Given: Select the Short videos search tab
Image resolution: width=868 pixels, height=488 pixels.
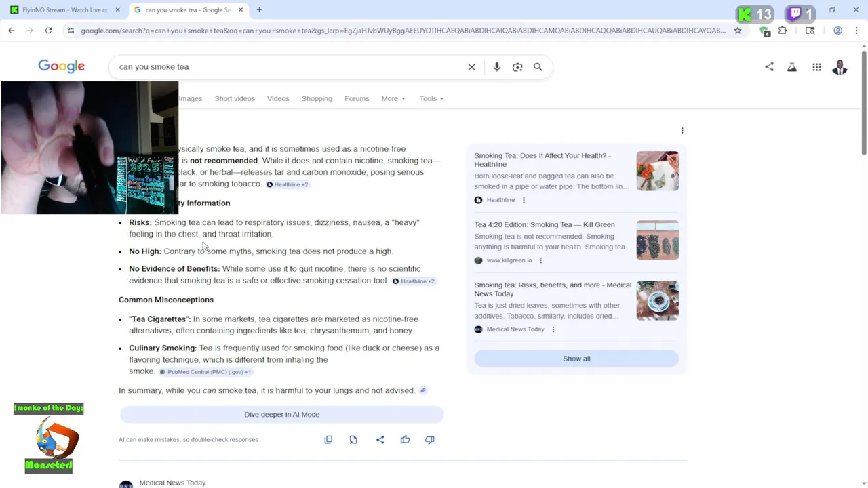Looking at the screenshot, I should (x=235, y=99).
